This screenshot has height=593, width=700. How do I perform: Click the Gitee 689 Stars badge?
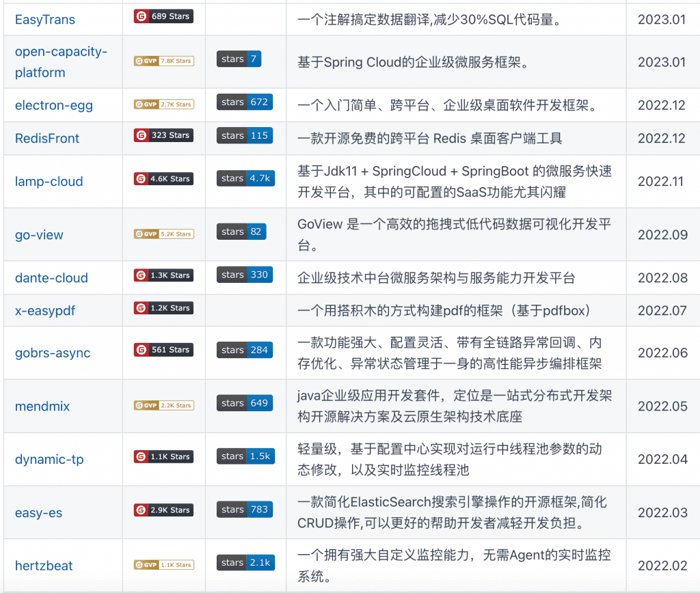(163, 16)
